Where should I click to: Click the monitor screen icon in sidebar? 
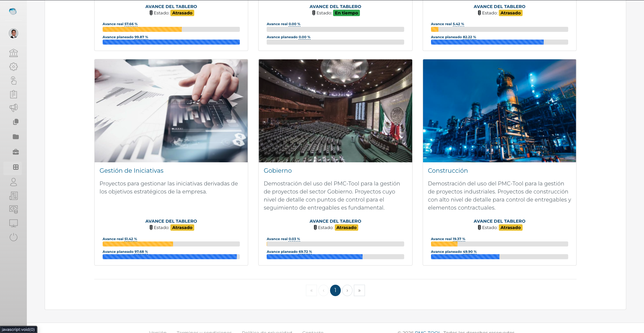13,223
